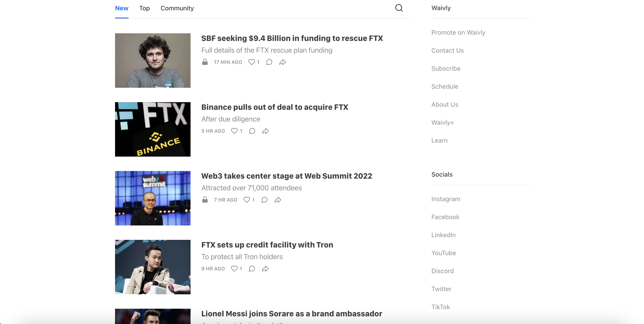Open the LinkedIn social link

coord(444,235)
